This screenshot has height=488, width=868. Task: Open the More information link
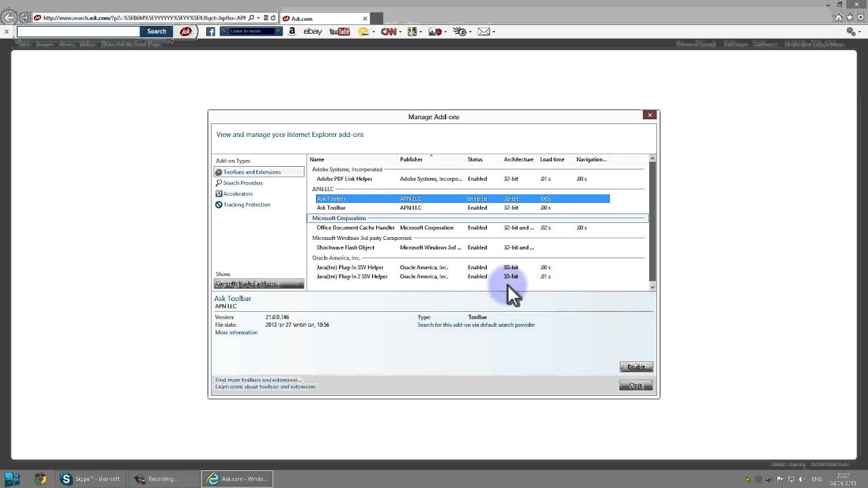coord(236,333)
